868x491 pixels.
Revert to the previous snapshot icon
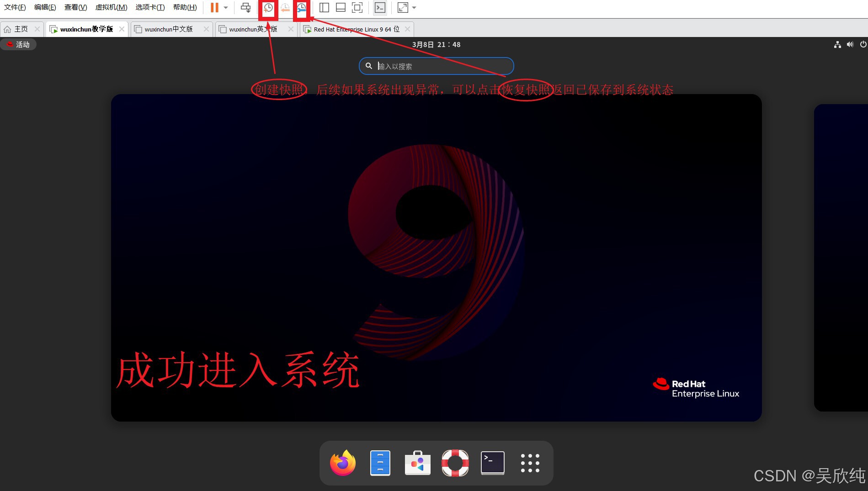click(x=285, y=8)
